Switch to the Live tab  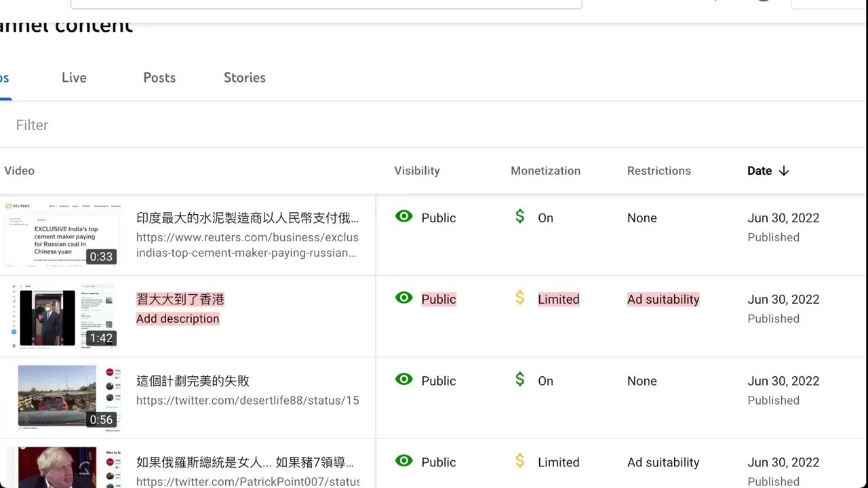pyautogui.click(x=74, y=78)
